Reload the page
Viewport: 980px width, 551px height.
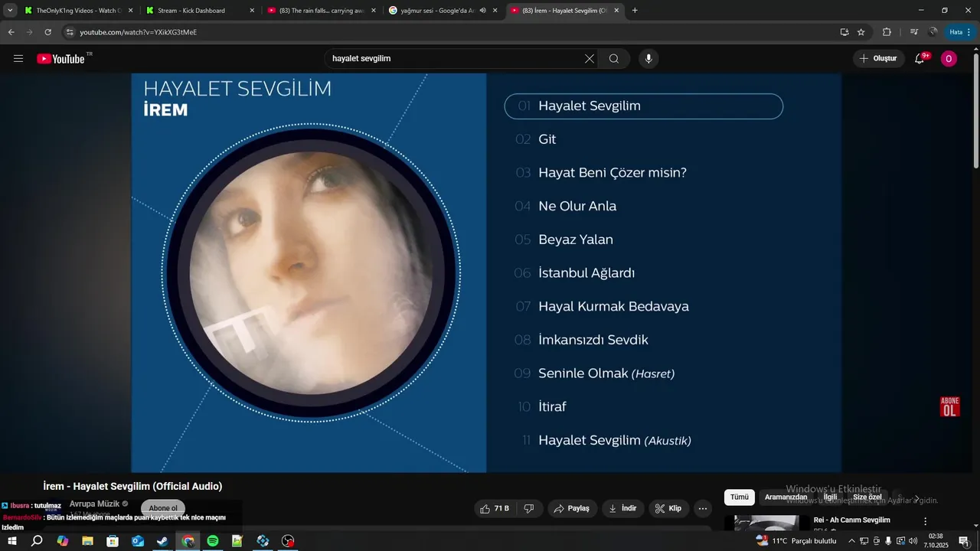click(x=47, y=32)
